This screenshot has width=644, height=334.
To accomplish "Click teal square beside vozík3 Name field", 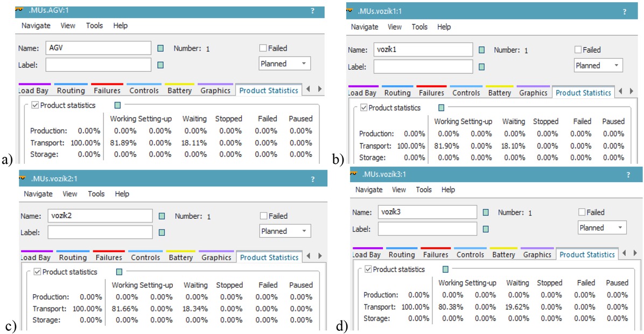I will coord(486,212).
